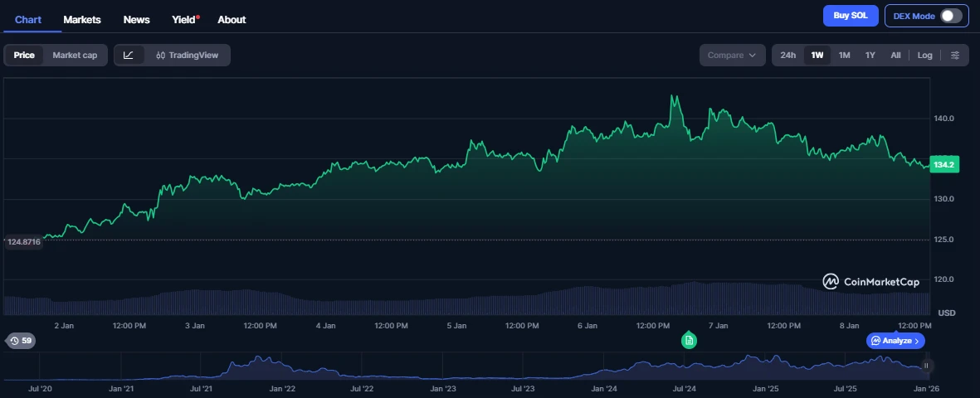Image resolution: width=980 pixels, height=398 pixels.
Task: Show the All time range
Action: [895, 56]
